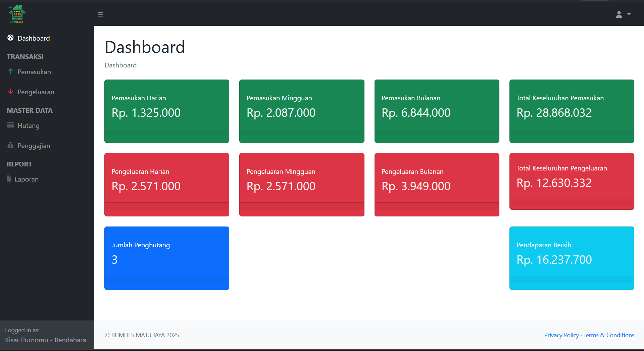The width and height of the screenshot is (644, 351).
Task: Click the BUMDesa logo
Action: click(17, 14)
